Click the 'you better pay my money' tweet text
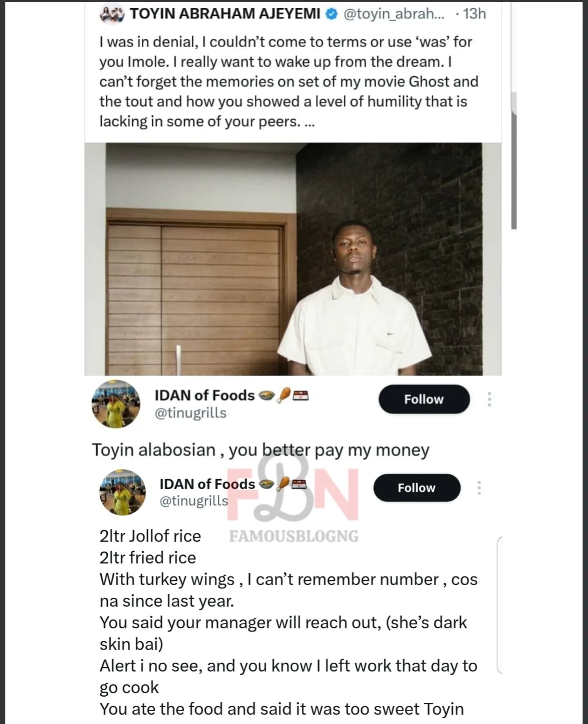 point(329,450)
